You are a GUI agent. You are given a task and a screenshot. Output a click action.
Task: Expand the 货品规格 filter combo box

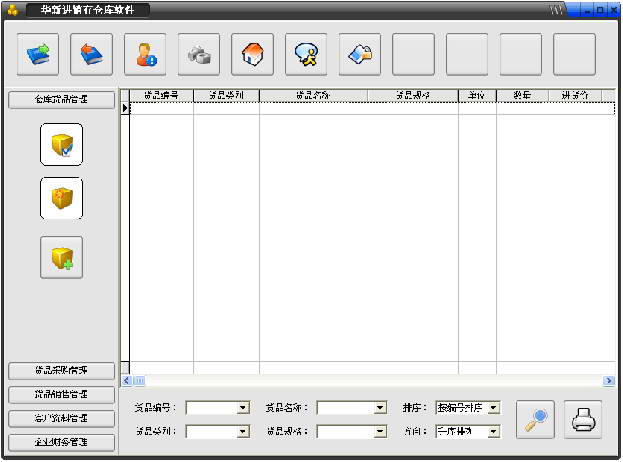[x=380, y=432]
